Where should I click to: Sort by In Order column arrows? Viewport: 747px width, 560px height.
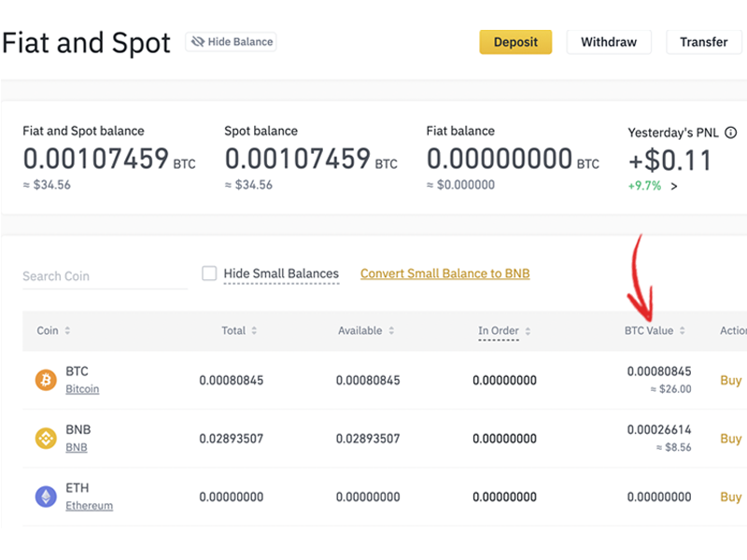click(x=528, y=331)
